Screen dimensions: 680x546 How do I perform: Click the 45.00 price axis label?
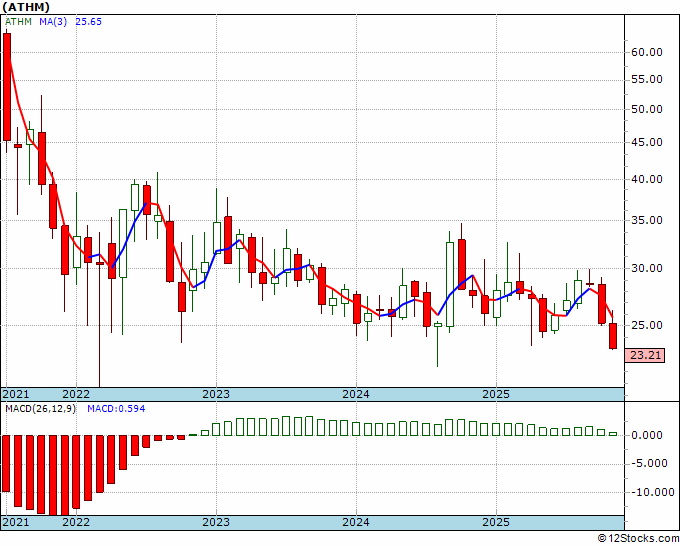point(646,142)
